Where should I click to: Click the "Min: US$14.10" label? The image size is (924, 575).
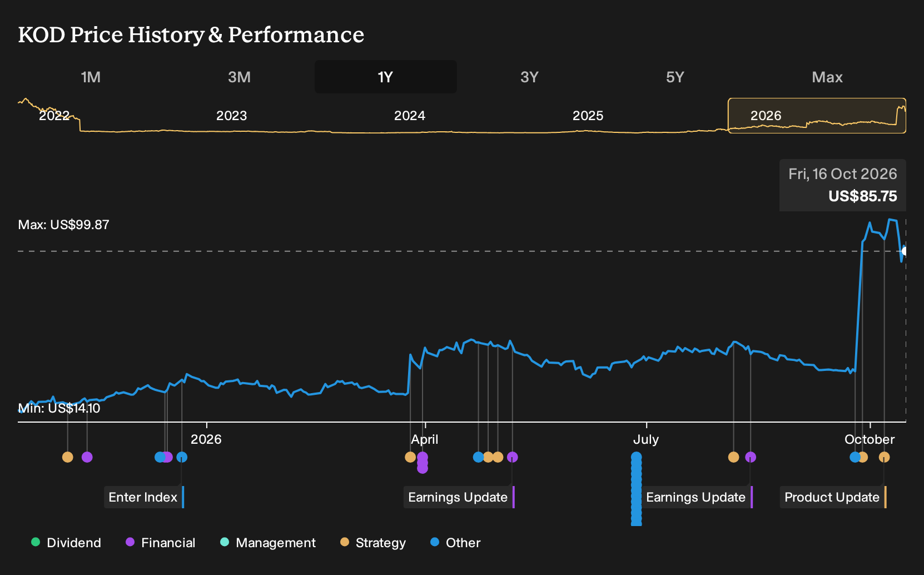pyautogui.click(x=59, y=408)
